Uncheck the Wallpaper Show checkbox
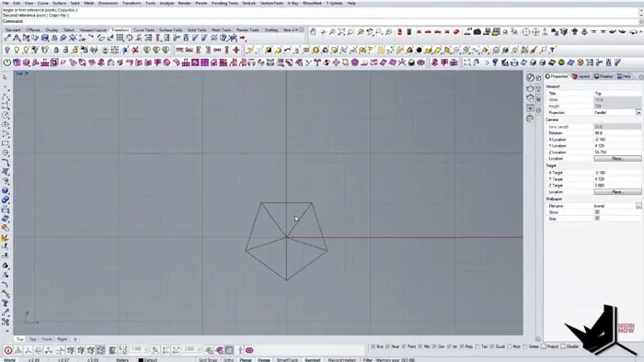 (x=597, y=212)
